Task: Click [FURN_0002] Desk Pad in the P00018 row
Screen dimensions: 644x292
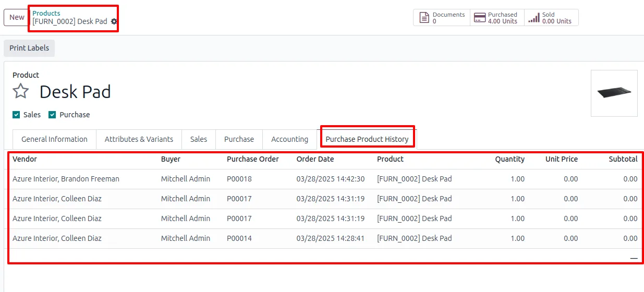Action: (x=415, y=179)
